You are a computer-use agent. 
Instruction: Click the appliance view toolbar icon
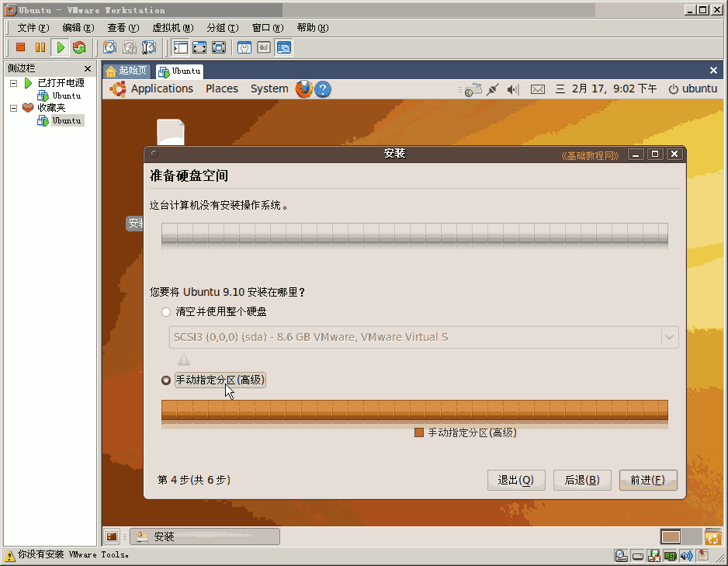(264, 47)
